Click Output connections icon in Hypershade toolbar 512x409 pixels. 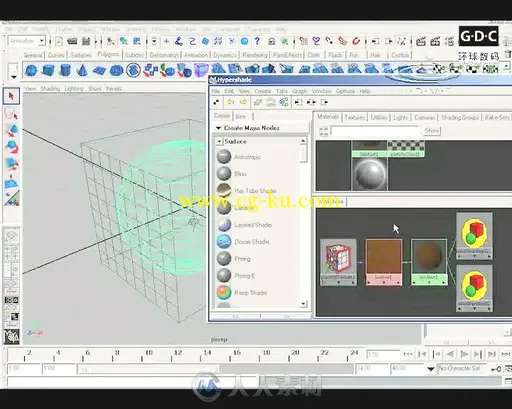324,102
